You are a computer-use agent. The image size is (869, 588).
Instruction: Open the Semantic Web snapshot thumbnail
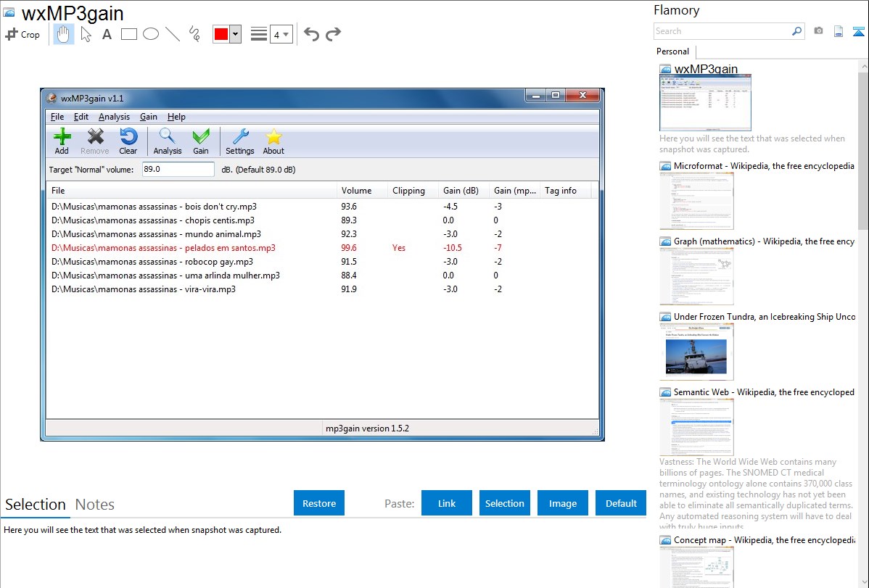[696, 427]
